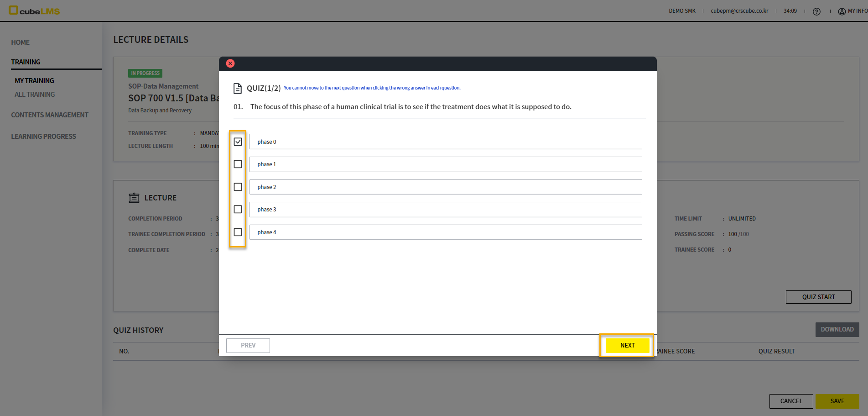868x416 pixels.
Task: Click the Lecture section icon
Action: tap(134, 198)
